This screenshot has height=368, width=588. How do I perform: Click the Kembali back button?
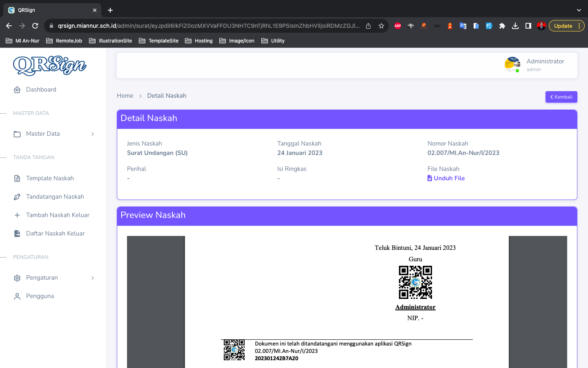pyautogui.click(x=561, y=97)
